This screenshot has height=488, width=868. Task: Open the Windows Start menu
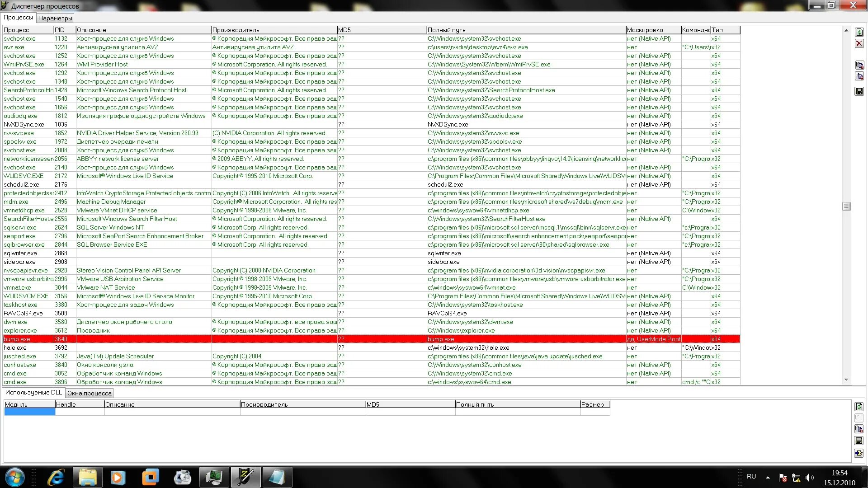pos(15,477)
